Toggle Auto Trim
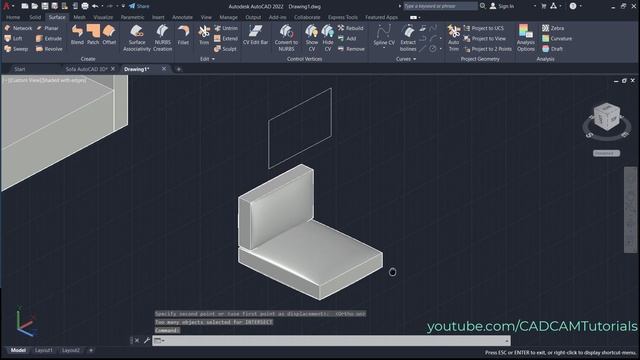The width and height of the screenshot is (640, 360). [453, 38]
